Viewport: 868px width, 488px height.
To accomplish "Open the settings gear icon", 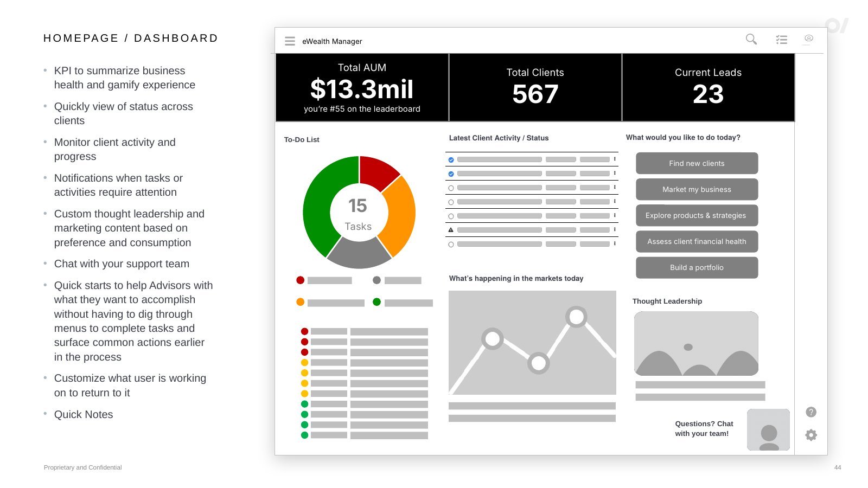I will (x=811, y=435).
